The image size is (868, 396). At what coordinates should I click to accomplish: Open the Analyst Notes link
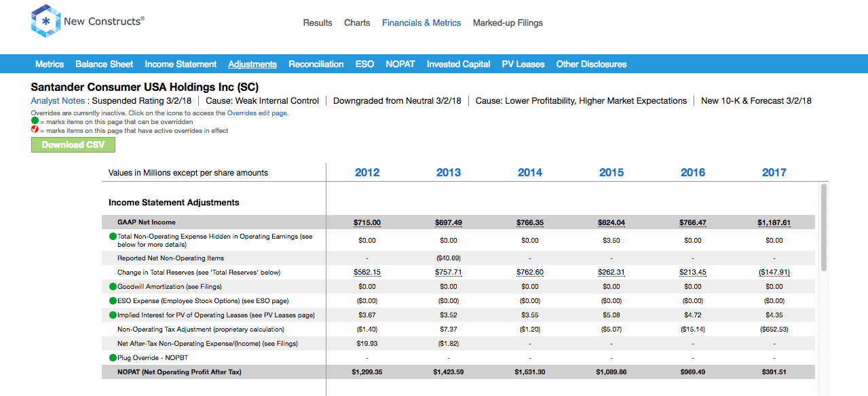pyautogui.click(x=58, y=101)
